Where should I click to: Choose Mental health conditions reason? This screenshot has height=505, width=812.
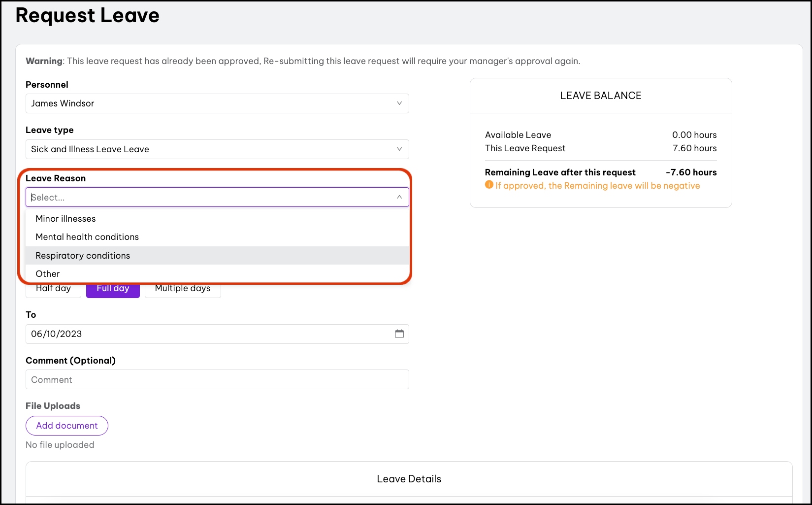87,237
